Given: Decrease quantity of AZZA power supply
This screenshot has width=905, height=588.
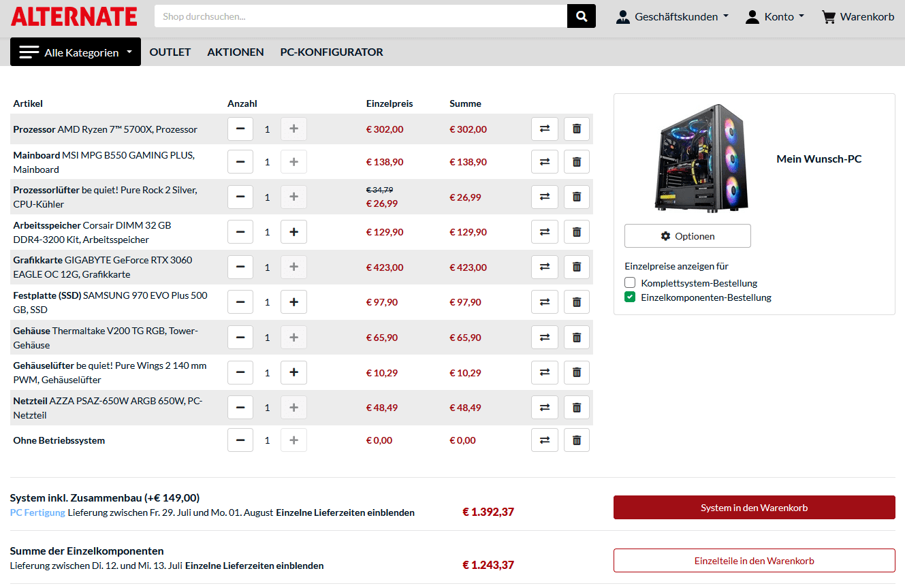Looking at the screenshot, I should (240, 408).
